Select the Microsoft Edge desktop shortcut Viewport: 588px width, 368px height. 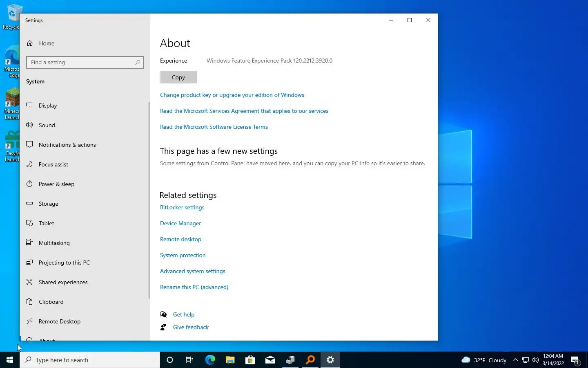(x=12, y=61)
